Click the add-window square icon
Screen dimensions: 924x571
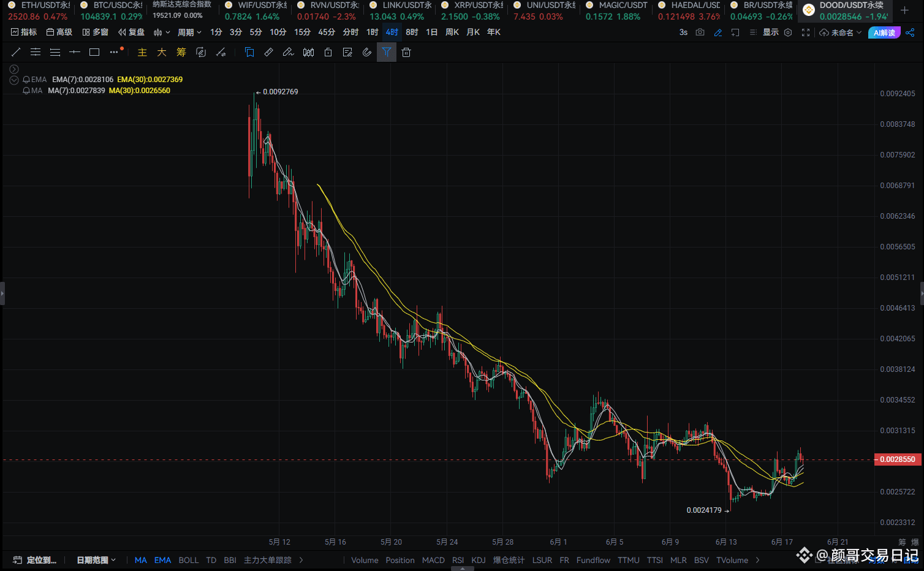tap(735, 32)
